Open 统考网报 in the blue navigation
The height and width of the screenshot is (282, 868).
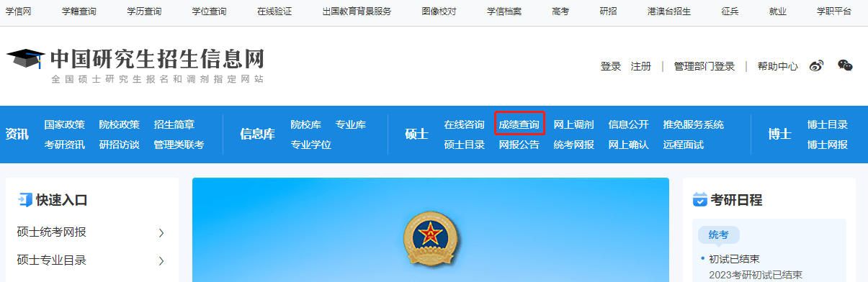pyautogui.click(x=574, y=145)
